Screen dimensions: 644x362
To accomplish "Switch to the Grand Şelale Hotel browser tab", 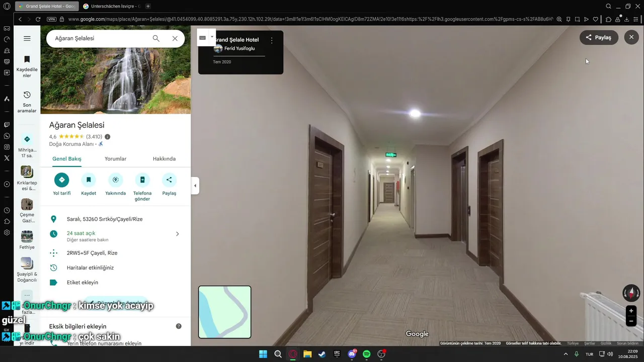I will [x=46, y=7].
